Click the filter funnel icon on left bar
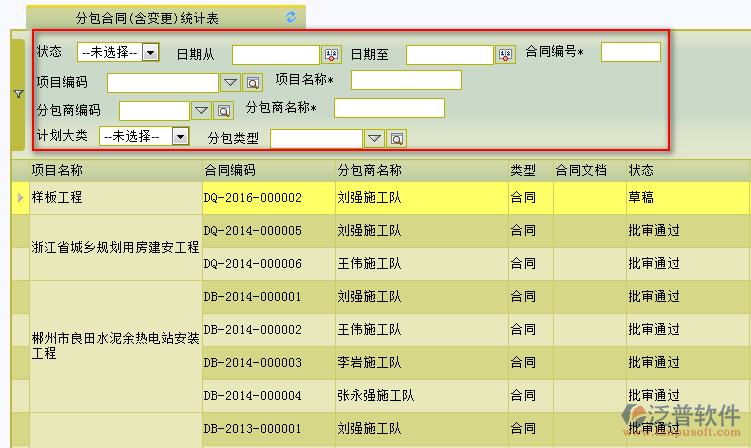Screen dimensions: 751x448 tap(18, 94)
